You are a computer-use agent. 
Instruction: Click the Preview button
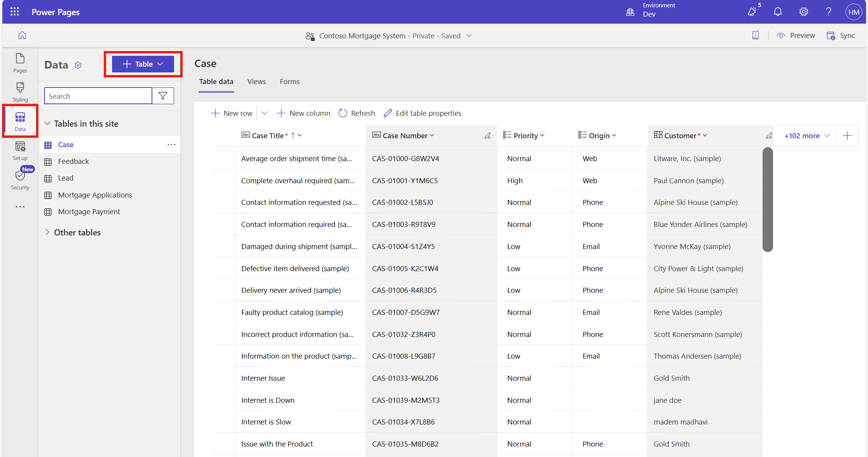(x=796, y=36)
